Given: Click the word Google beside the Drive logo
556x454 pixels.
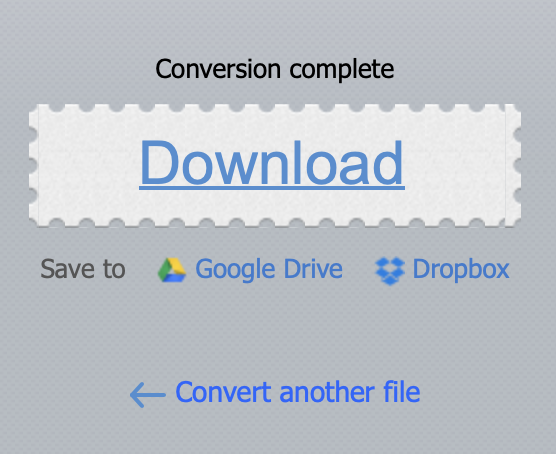Looking at the screenshot, I should [x=235, y=270].
